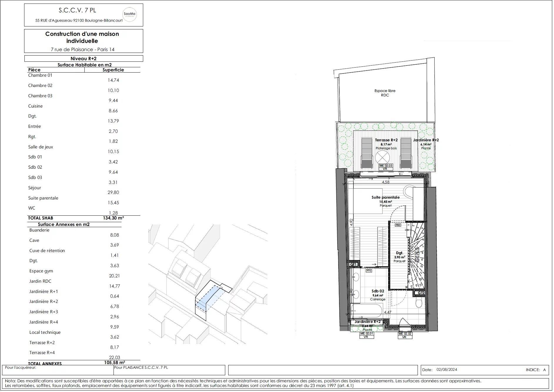
Task: Click the P70 door tag
Action: click(x=369, y=271)
